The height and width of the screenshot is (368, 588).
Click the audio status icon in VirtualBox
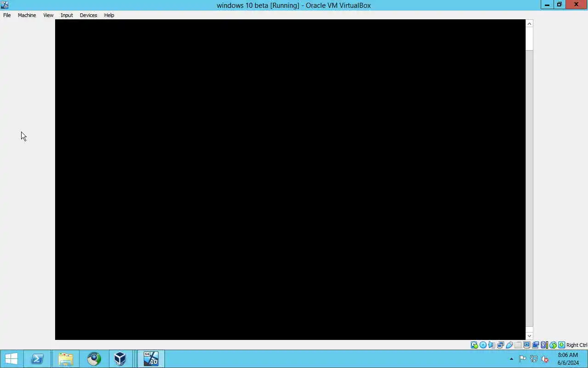[x=492, y=345]
